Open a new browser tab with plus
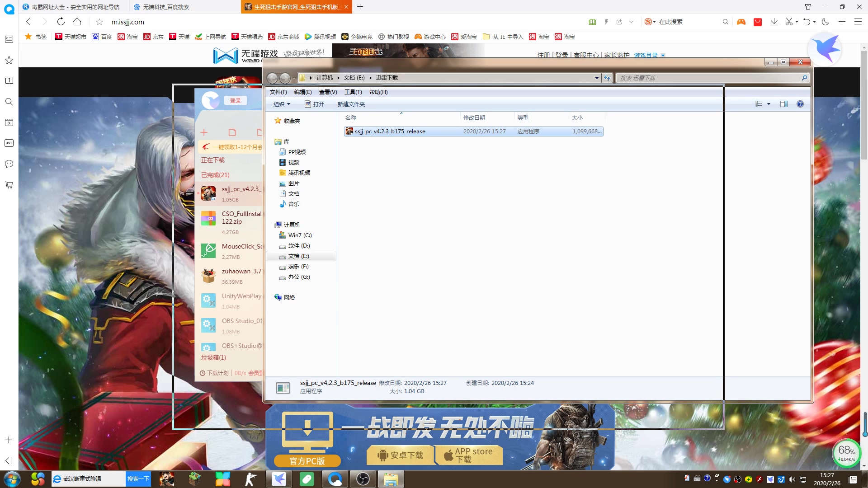 (x=360, y=7)
